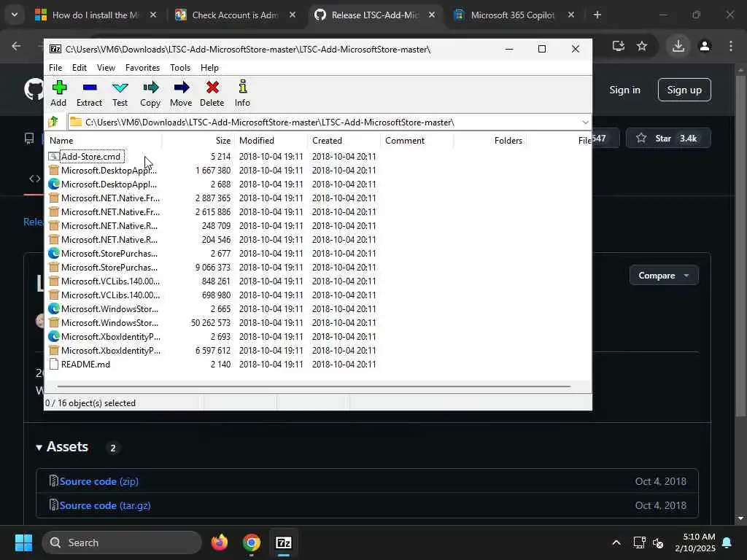Select the Copy toolbar icon

150,93
